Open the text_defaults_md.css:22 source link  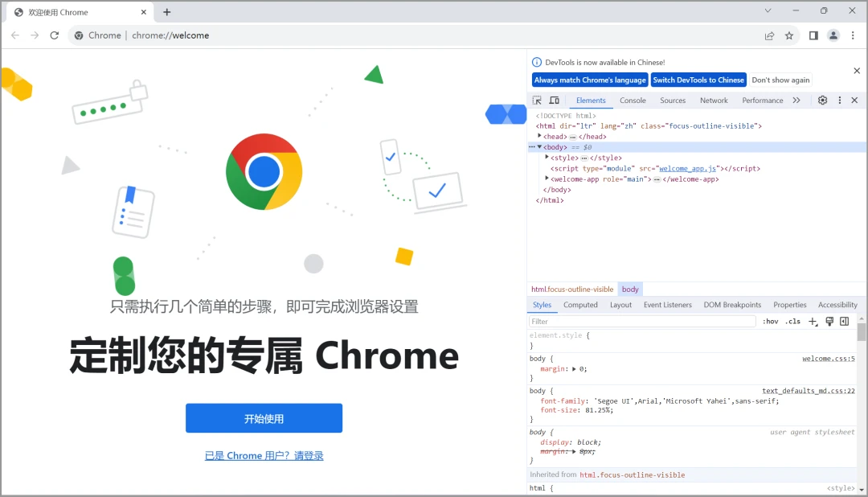click(x=809, y=391)
